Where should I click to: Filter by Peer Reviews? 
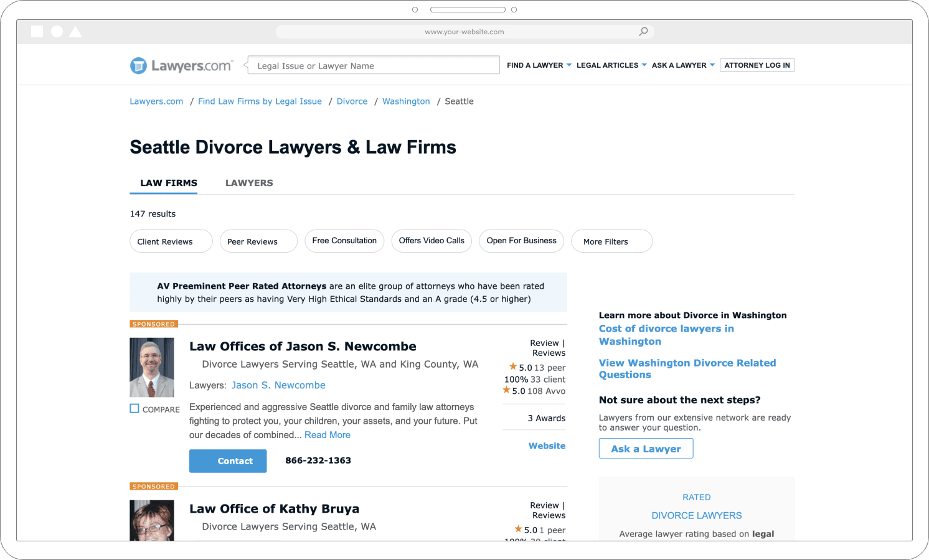[258, 241]
